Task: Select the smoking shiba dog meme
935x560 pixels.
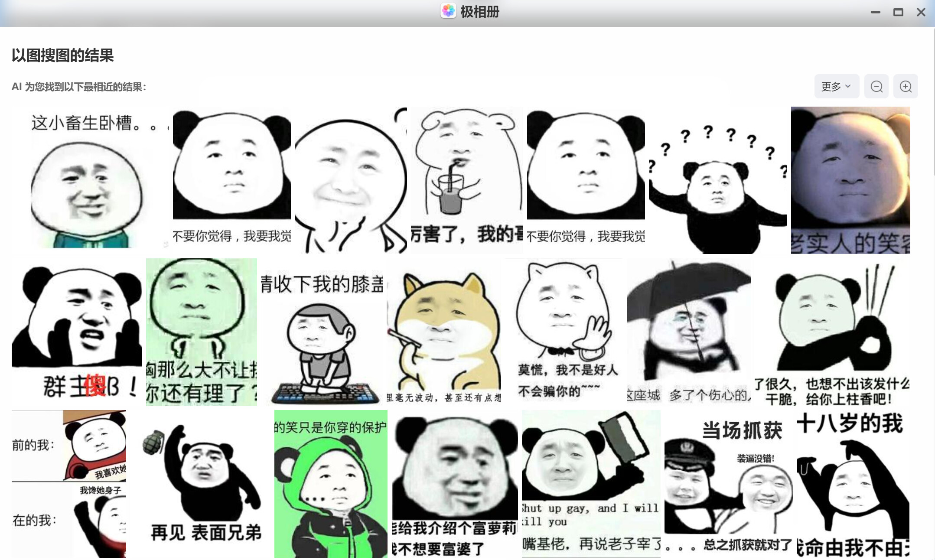Action: pos(444,332)
